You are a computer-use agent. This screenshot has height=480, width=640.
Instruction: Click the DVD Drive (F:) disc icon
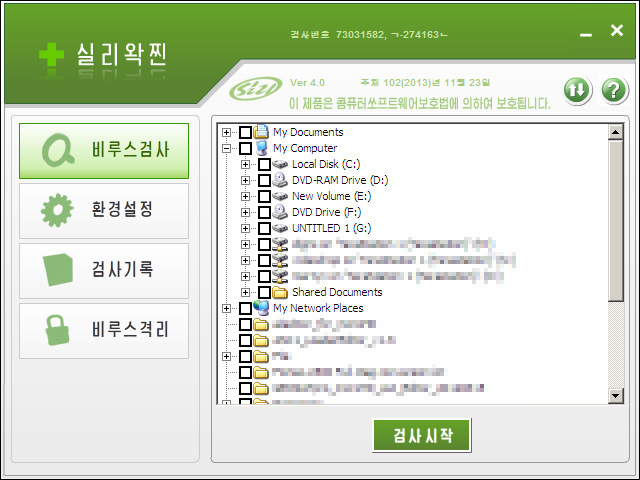[x=280, y=211]
